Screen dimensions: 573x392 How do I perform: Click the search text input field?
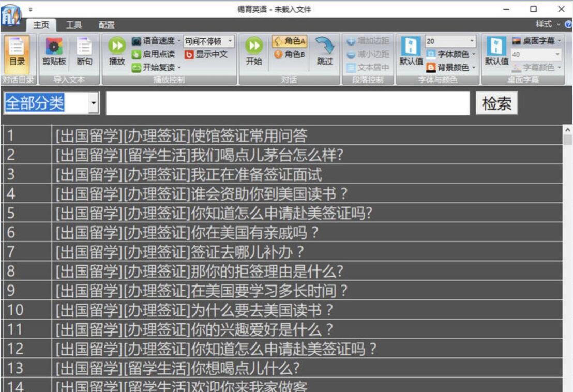288,103
